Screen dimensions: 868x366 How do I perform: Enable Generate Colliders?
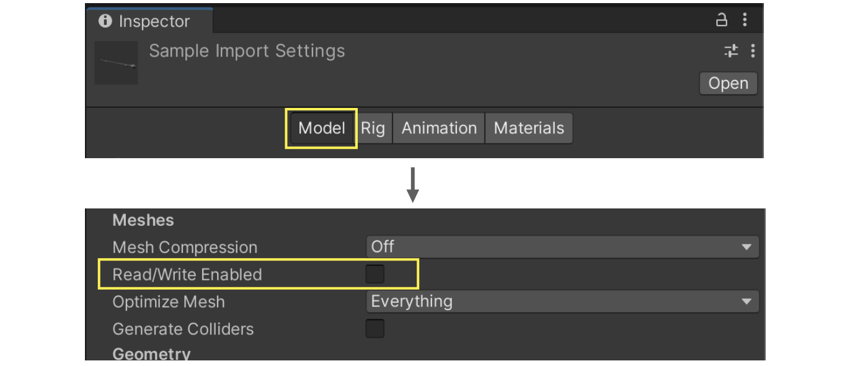(374, 329)
